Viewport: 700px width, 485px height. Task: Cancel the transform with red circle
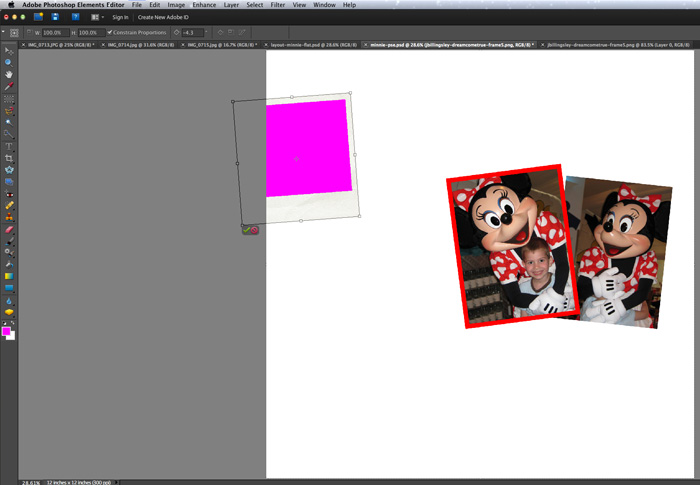[x=254, y=230]
